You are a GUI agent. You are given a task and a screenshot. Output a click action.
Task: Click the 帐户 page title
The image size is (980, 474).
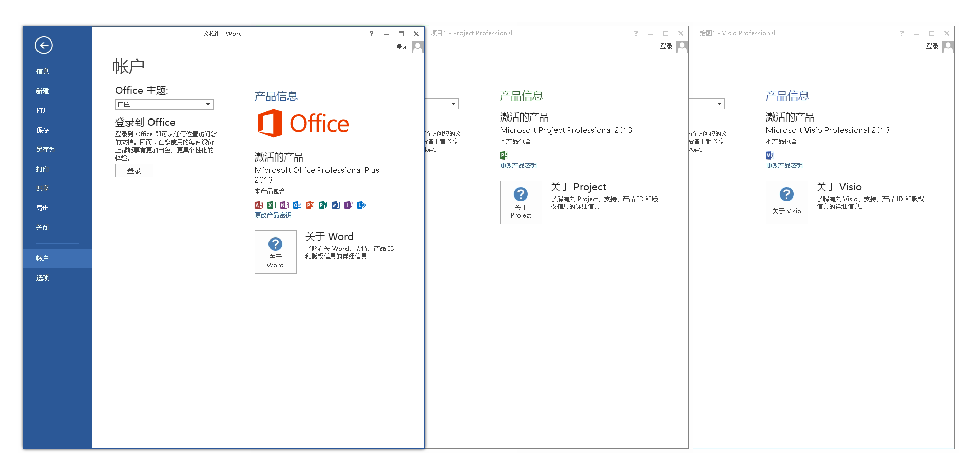tap(128, 67)
